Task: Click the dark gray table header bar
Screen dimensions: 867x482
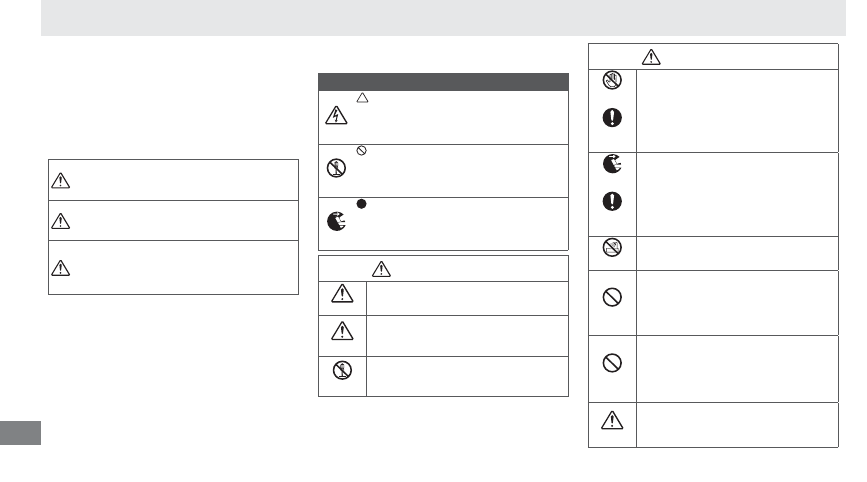Action: (x=443, y=82)
